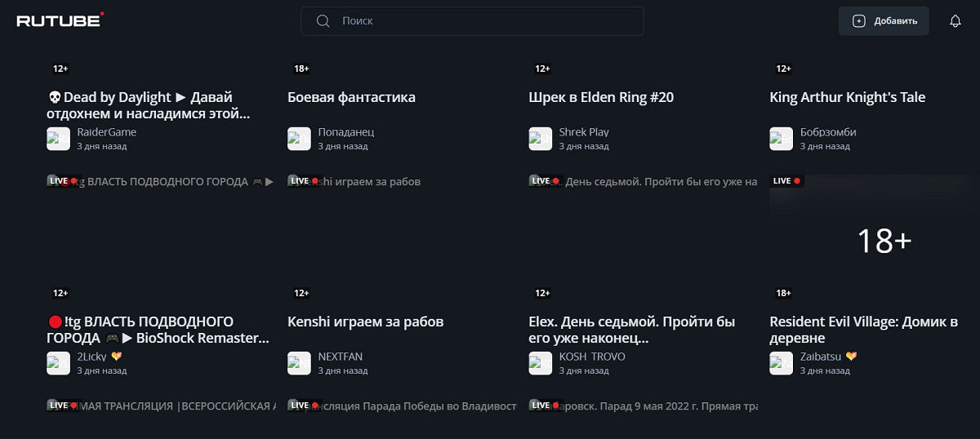Click Shrek Play channel avatar
The image size is (980, 439).
tap(540, 139)
